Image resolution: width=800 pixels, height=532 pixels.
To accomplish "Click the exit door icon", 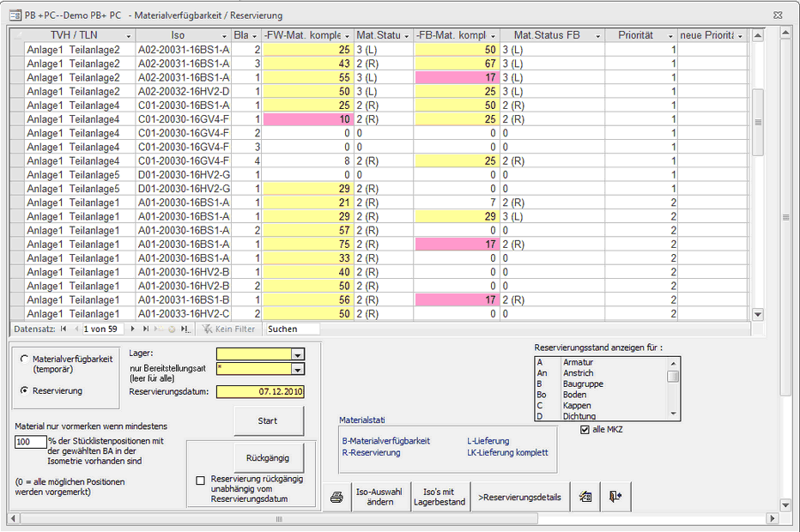I will coord(615,496).
